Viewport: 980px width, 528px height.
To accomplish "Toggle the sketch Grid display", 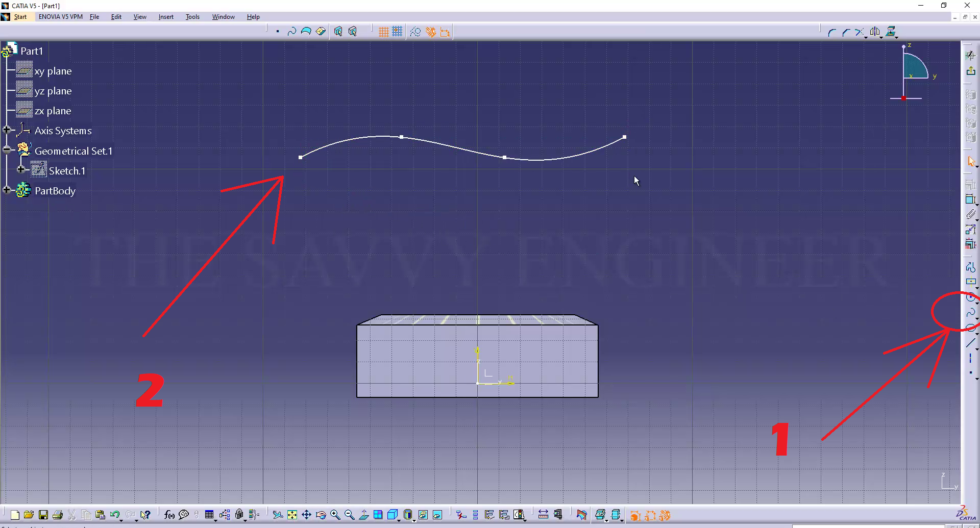I will (x=383, y=32).
